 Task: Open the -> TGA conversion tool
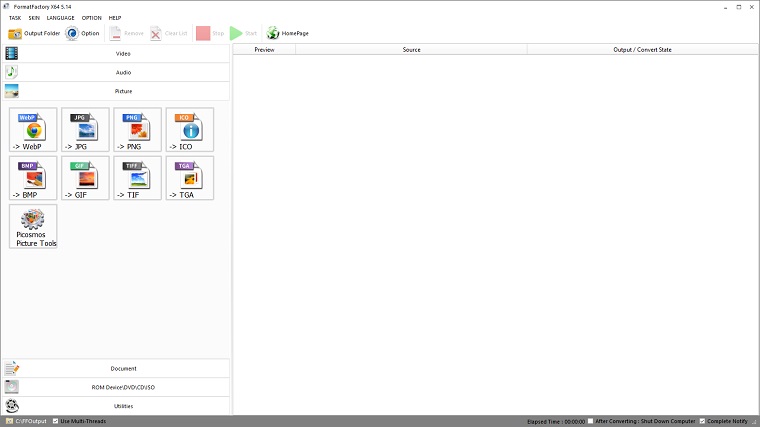[x=190, y=178]
